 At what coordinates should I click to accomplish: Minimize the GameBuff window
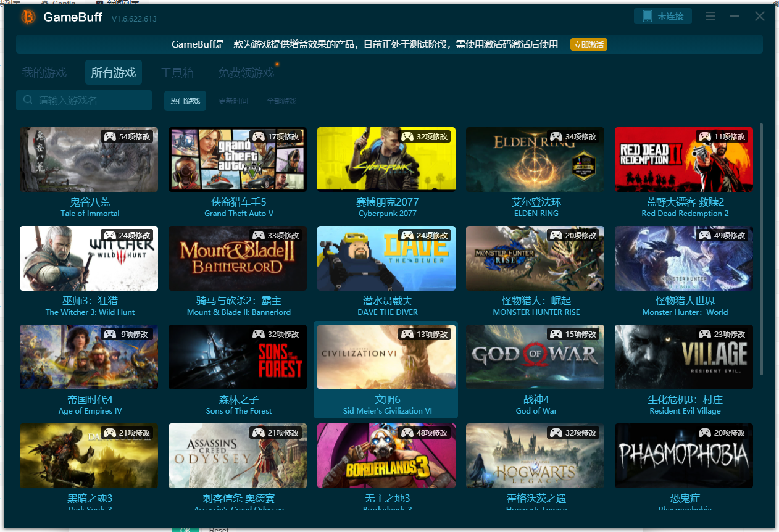[x=735, y=16]
